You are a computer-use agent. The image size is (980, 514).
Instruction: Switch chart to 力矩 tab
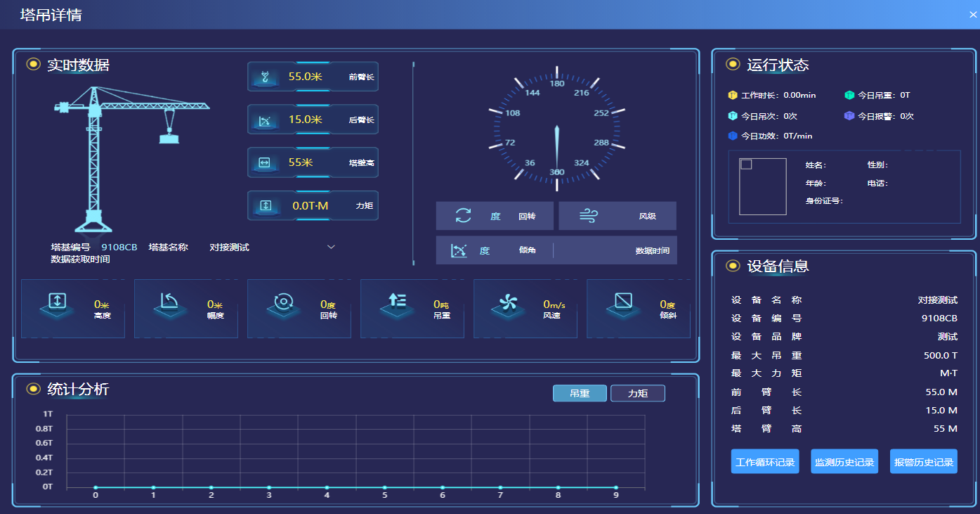pos(638,394)
